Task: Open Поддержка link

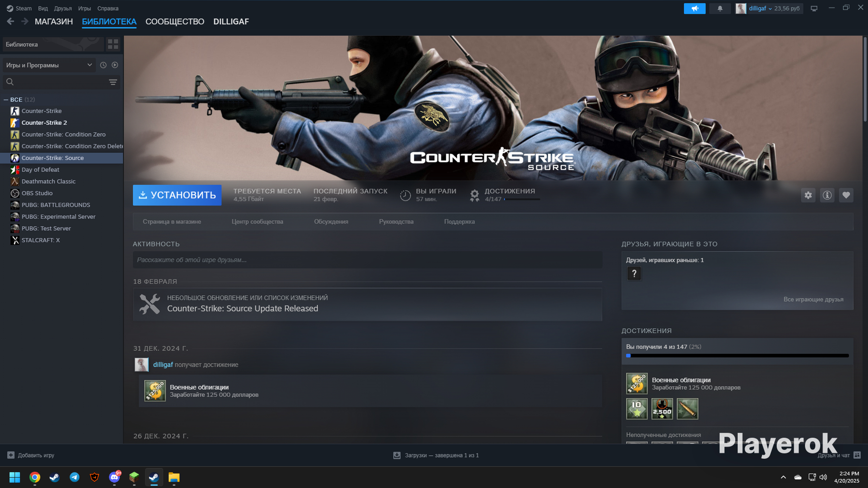Action: (459, 222)
